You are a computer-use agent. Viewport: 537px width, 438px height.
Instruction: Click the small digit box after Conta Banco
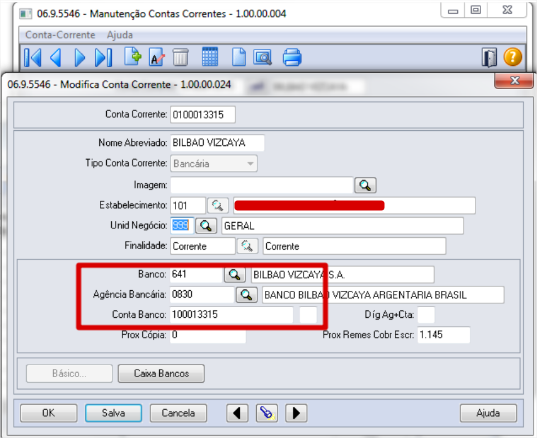308,315
